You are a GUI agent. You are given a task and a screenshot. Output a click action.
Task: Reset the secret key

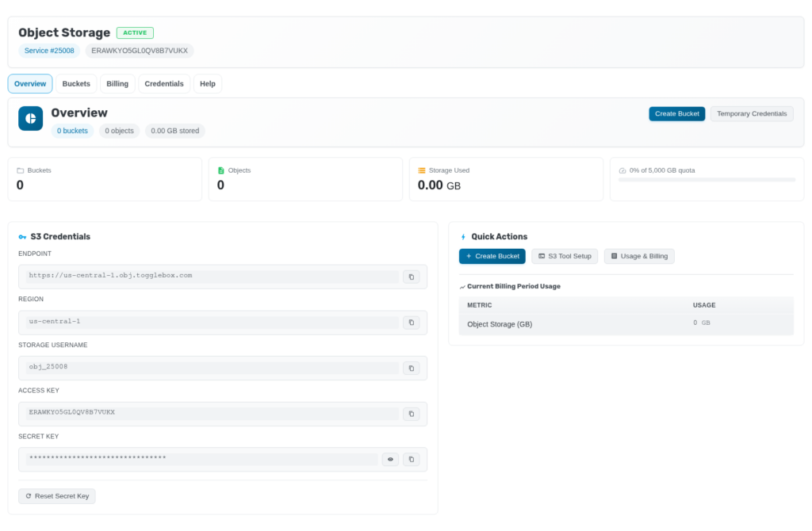coord(57,496)
